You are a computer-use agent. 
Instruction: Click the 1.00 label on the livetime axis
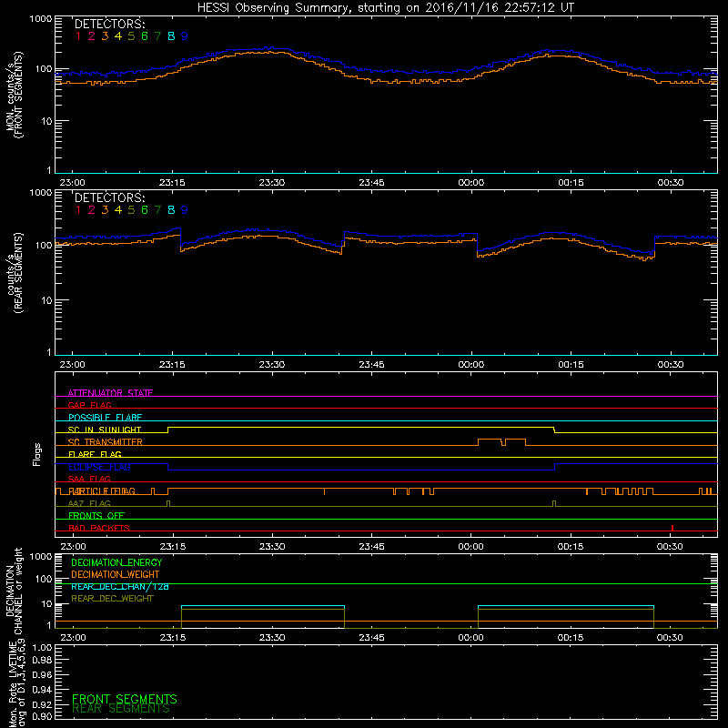click(x=42, y=648)
